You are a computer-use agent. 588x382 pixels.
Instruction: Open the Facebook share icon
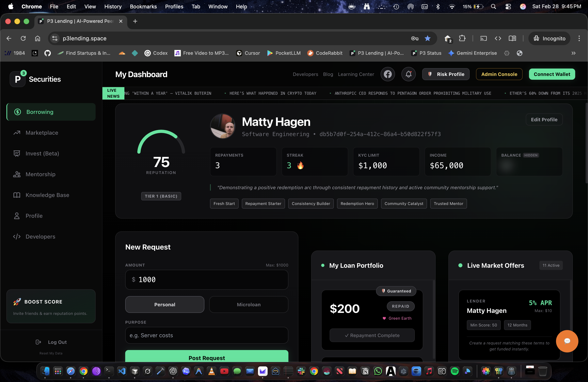(x=388, y=74)
